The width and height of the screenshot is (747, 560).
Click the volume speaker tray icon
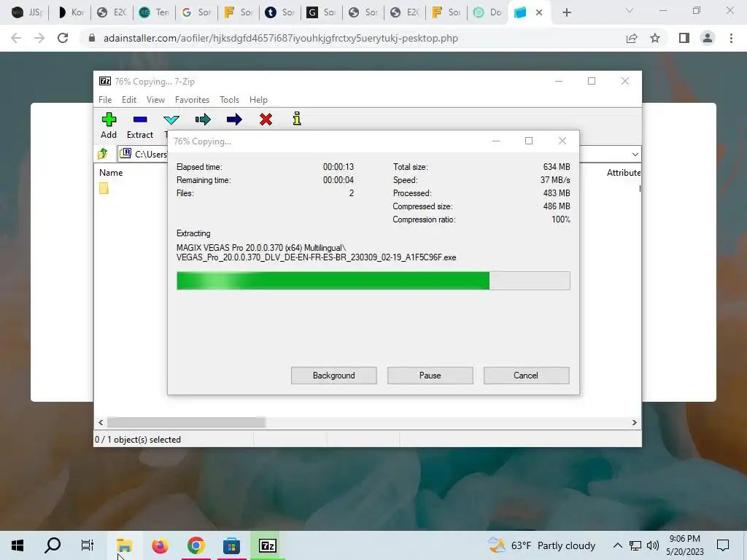[653, 545]
